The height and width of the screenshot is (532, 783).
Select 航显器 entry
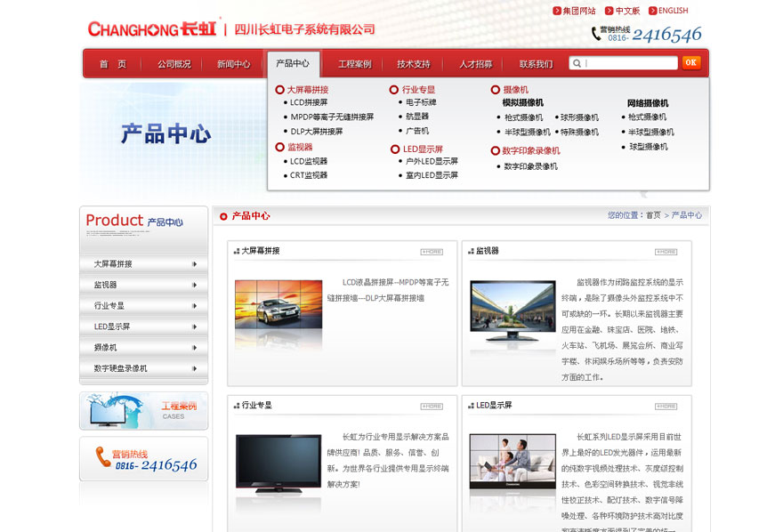click(x=417, y=117)
